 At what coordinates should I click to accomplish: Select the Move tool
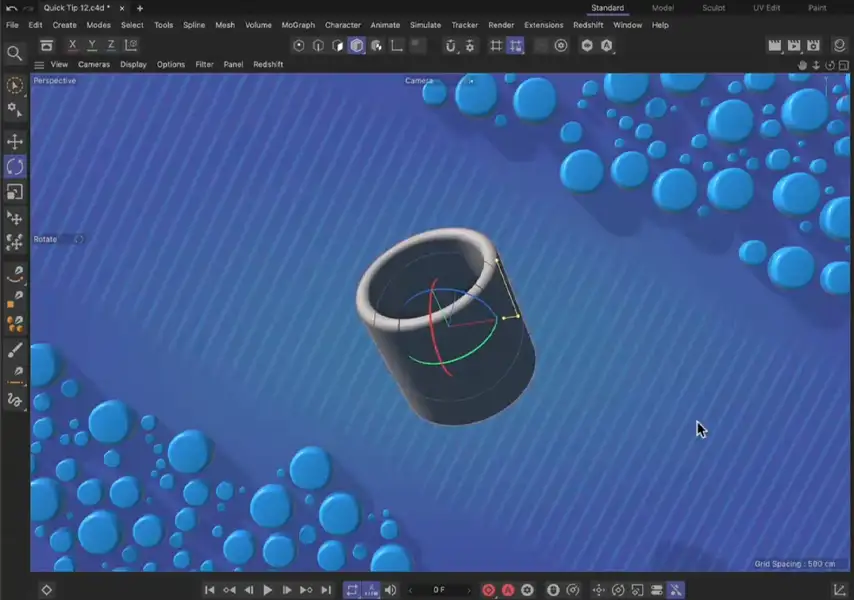15,139
